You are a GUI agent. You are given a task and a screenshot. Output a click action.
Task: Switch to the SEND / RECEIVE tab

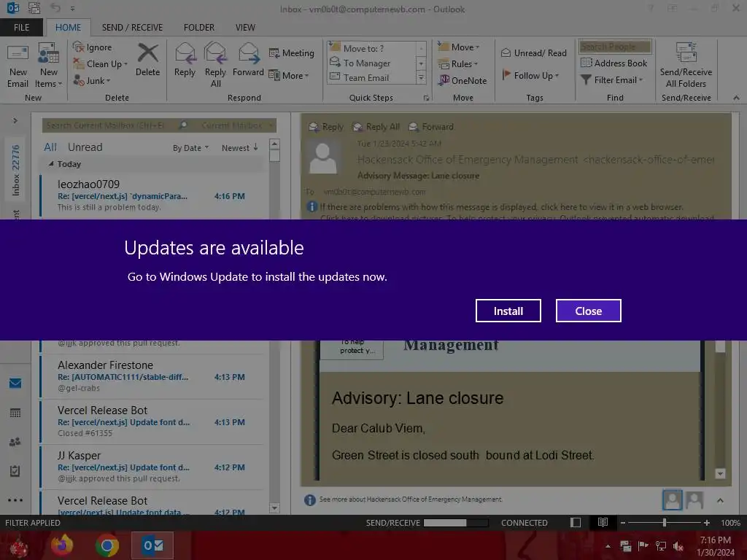(132, 28)
